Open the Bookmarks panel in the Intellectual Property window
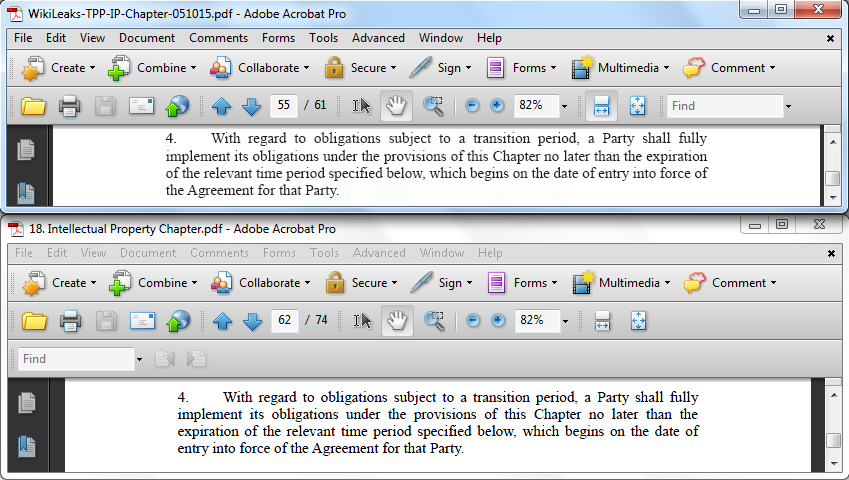This screenshot has width=849, height=480. pos(27,446)
